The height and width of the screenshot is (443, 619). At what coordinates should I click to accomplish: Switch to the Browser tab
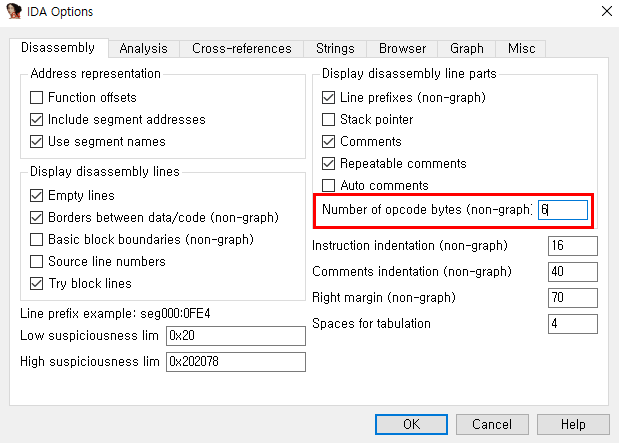tap(402, 49)
